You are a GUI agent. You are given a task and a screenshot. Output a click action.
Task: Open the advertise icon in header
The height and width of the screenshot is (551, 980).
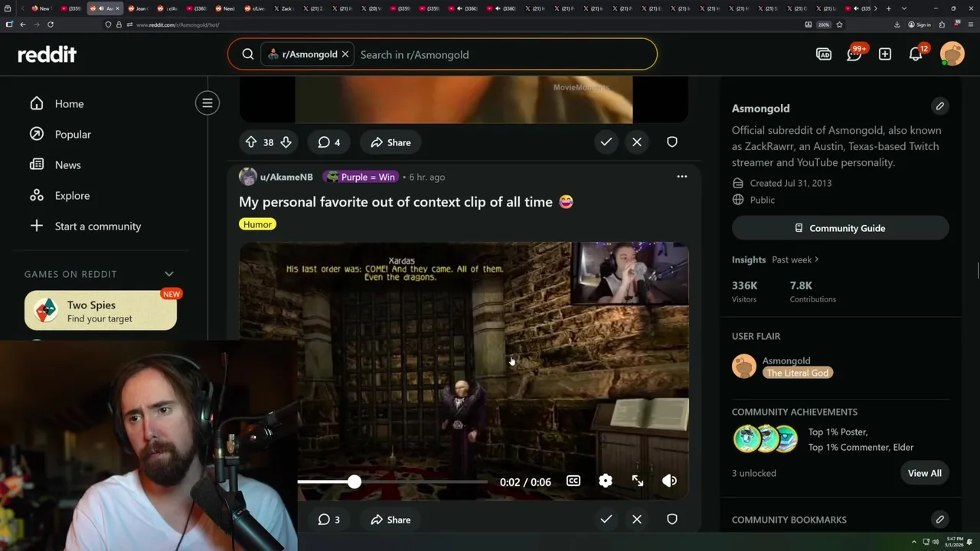(824, 54)
